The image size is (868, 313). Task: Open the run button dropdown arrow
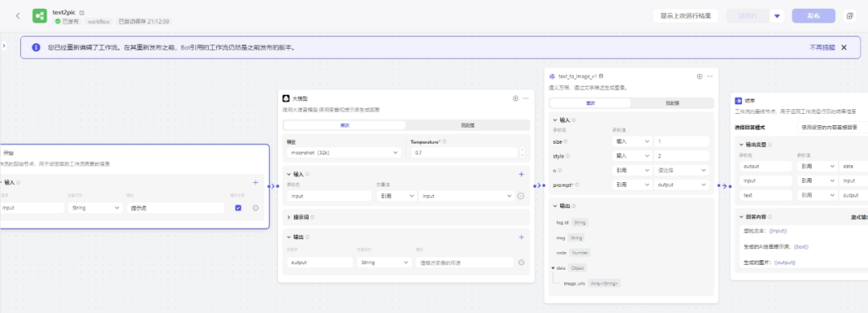777,16
